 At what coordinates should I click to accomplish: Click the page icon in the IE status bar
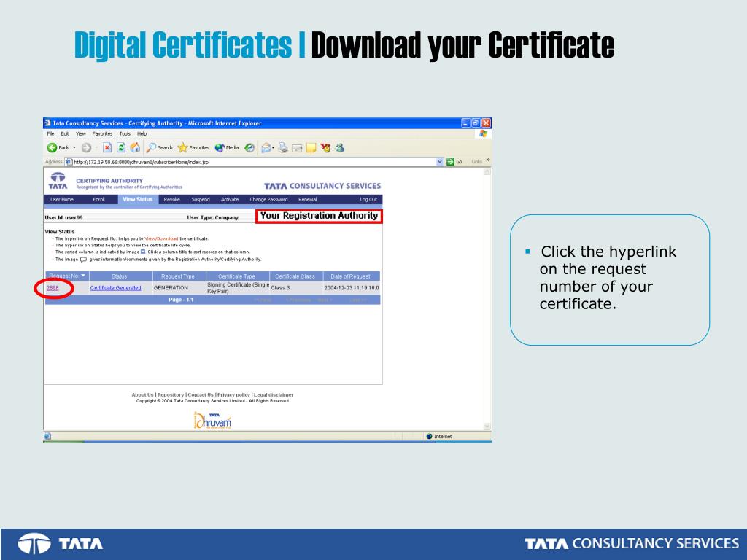(x=47, y=436)
